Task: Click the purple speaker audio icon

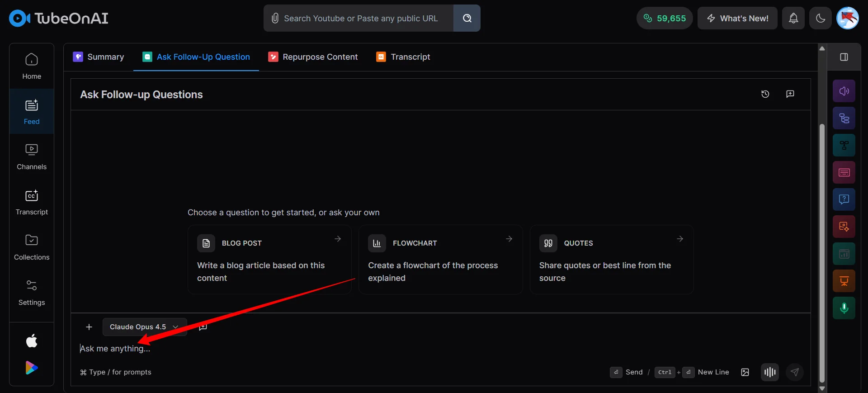Action: [844, 91]
